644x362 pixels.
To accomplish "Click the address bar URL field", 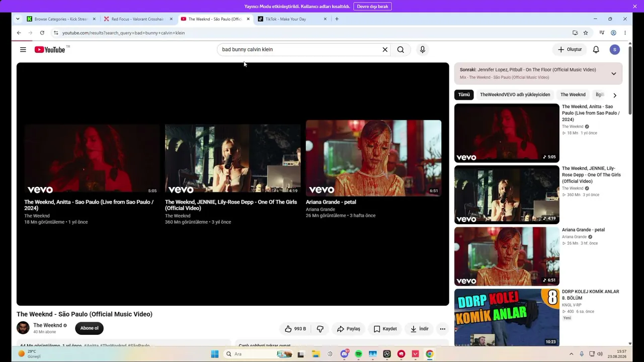I will (312, 33).
